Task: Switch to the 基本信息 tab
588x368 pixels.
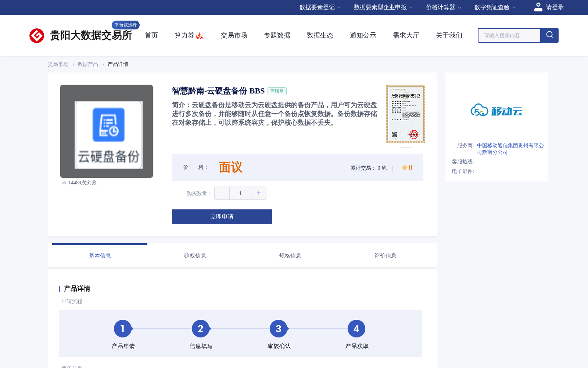Action: click(100, 255)
